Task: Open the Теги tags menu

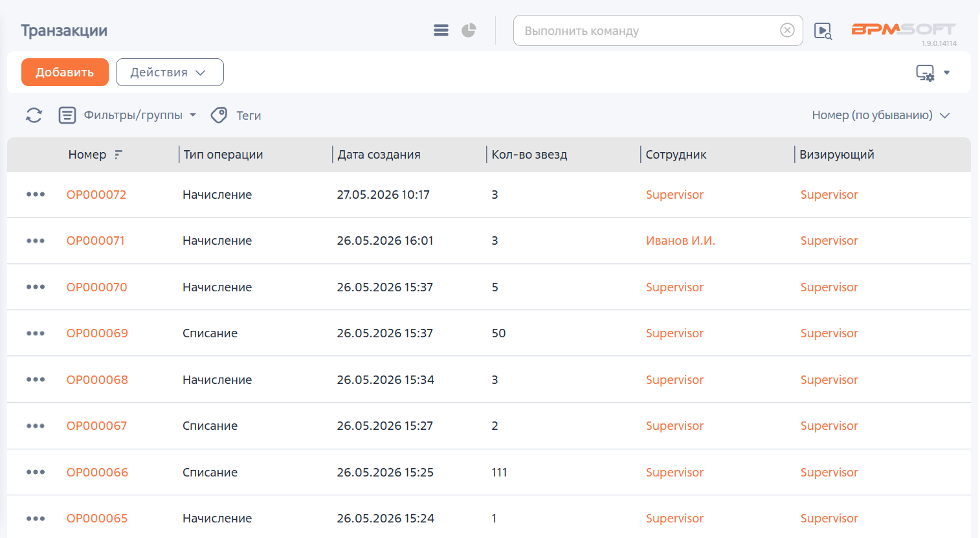Action: click(249, 116)
